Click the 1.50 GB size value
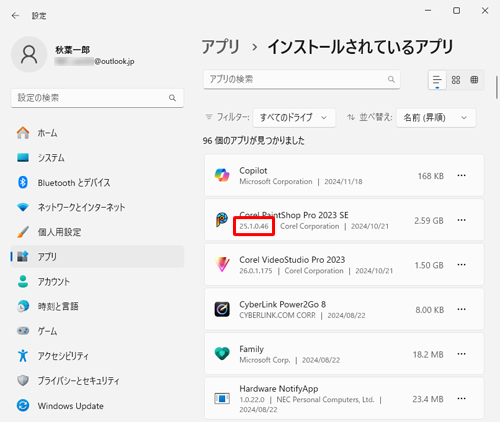 429,265
